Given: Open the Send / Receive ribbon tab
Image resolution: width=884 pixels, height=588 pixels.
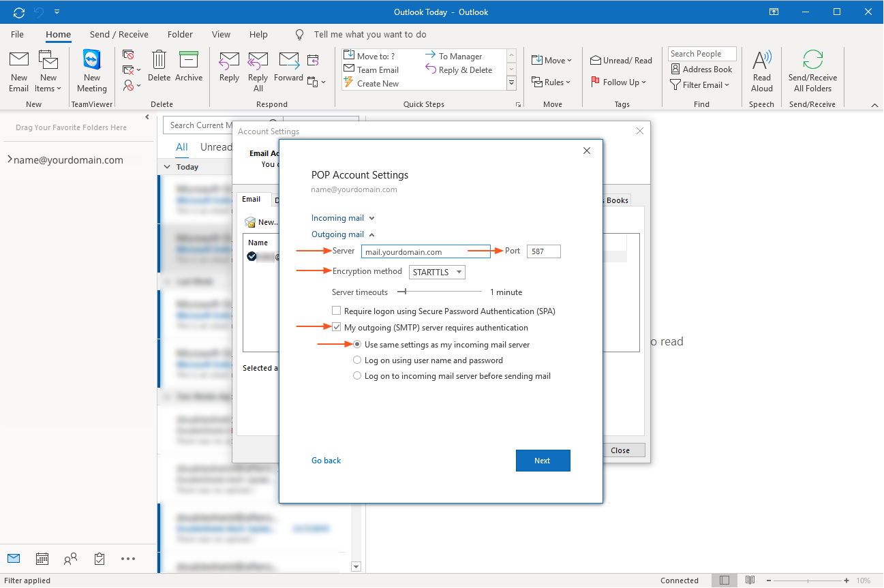Looking at the screenshot, I should (119, 35).
